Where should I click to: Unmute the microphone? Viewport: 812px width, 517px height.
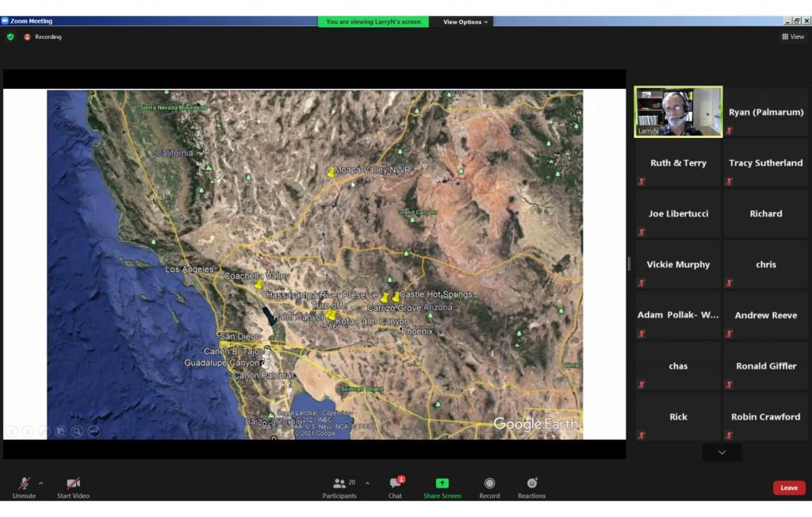[x=24, y=484]
